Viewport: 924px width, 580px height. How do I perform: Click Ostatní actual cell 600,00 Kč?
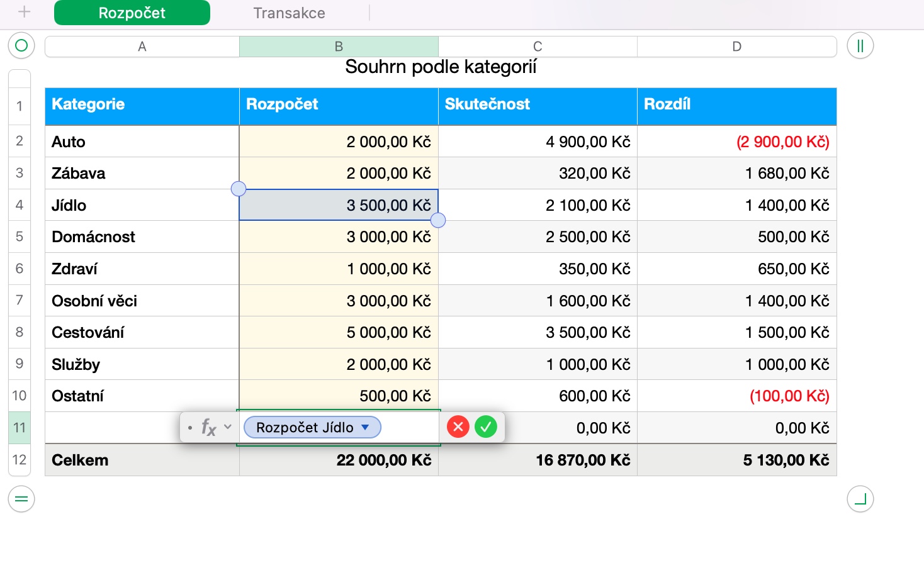[538, 396]
